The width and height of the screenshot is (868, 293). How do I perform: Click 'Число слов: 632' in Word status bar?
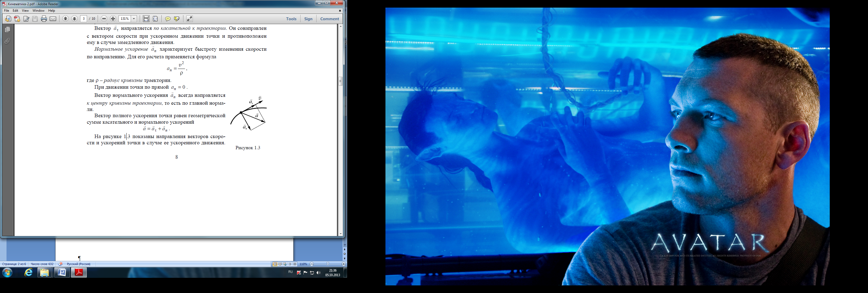tap(42, 264)
